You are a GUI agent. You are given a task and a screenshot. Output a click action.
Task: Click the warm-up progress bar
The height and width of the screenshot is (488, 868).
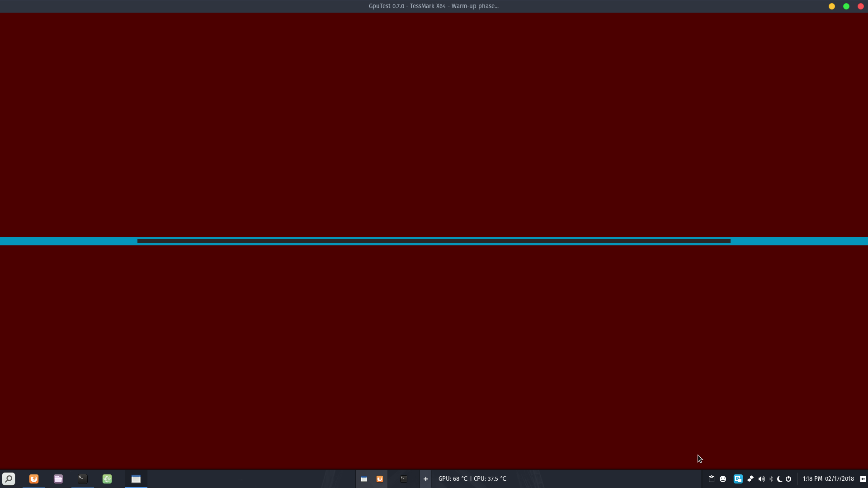click(434, 241)
